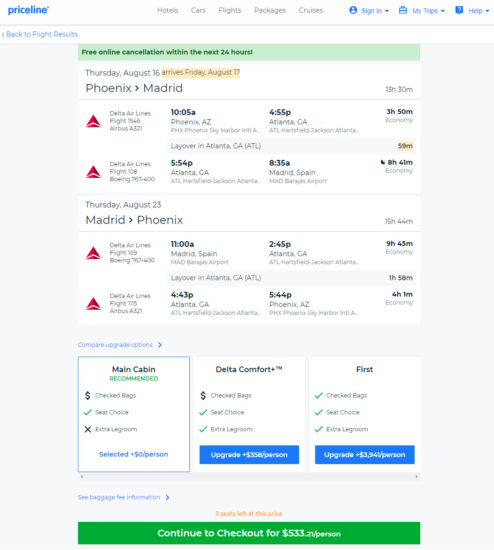Screen dimensions: 494x550
Task: Click 2:45p arrival time in Atlanta
Action: (280, 244)
